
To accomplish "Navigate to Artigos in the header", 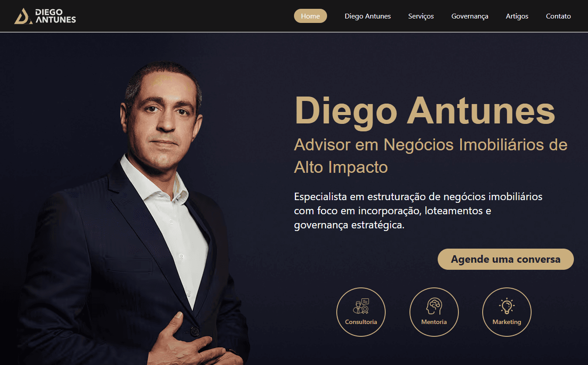I will pyautogui.click(x=517, y=16).
